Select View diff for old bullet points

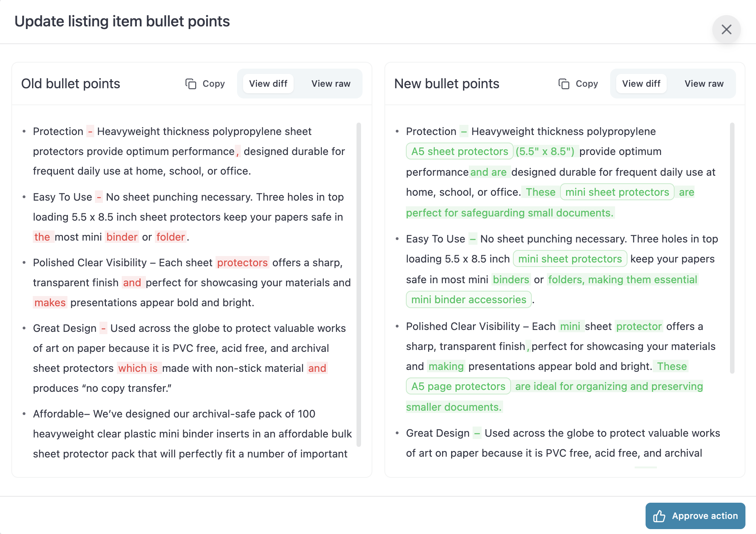click(268, 83)
